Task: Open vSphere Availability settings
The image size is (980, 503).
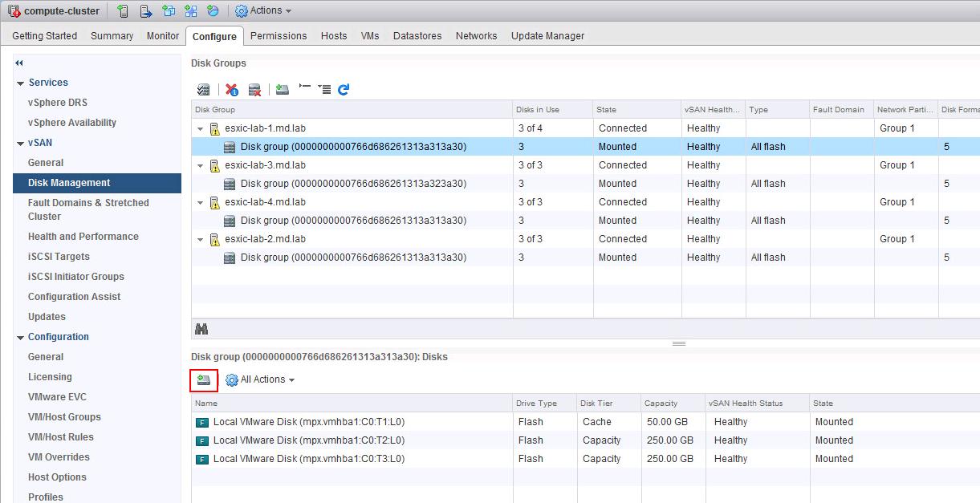Action: (72, 123)
